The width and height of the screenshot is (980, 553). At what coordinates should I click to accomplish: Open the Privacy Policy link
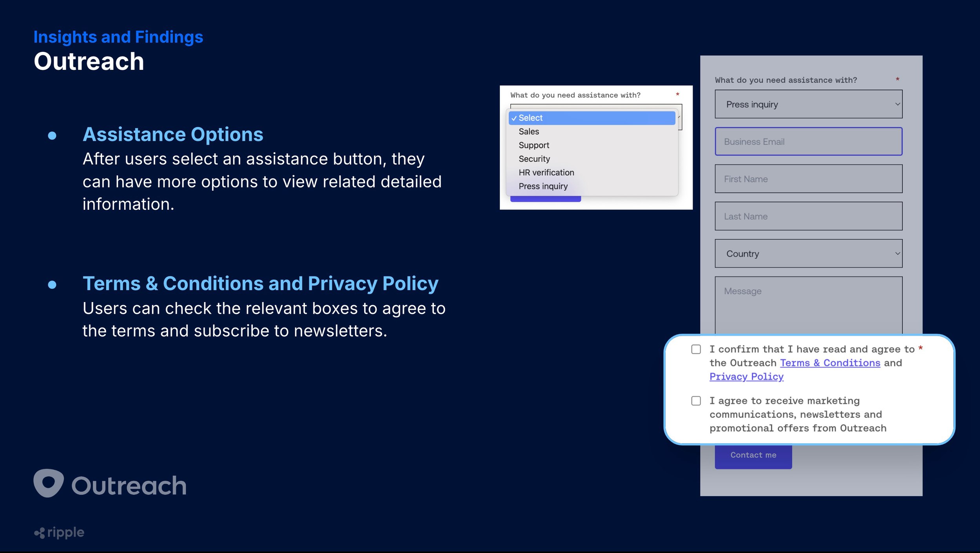746,377
